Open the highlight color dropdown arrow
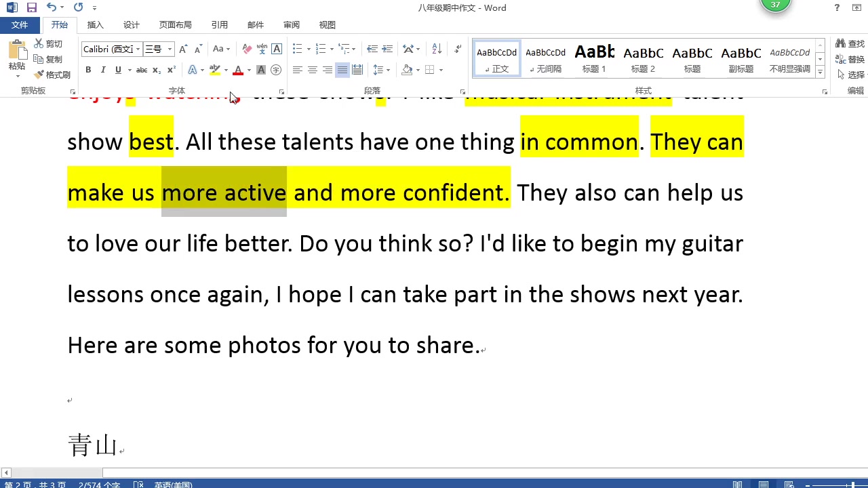The image size is (868, 488). coord(226,70)
